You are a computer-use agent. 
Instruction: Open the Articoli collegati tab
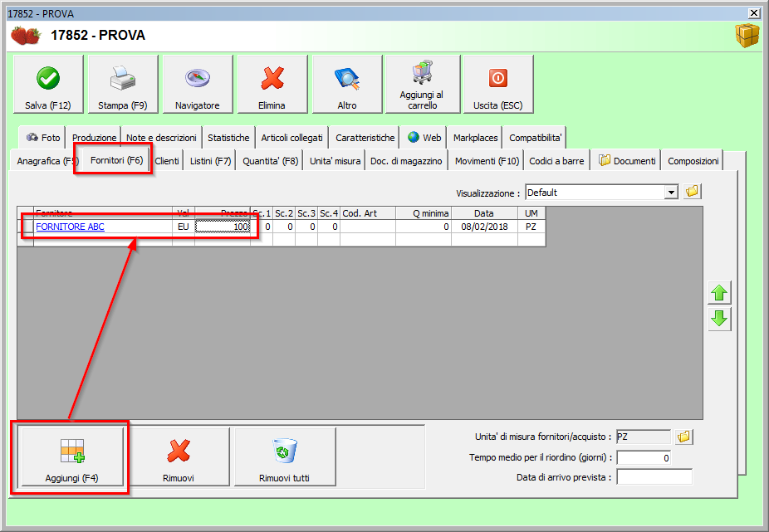click(x=291, y=138)
